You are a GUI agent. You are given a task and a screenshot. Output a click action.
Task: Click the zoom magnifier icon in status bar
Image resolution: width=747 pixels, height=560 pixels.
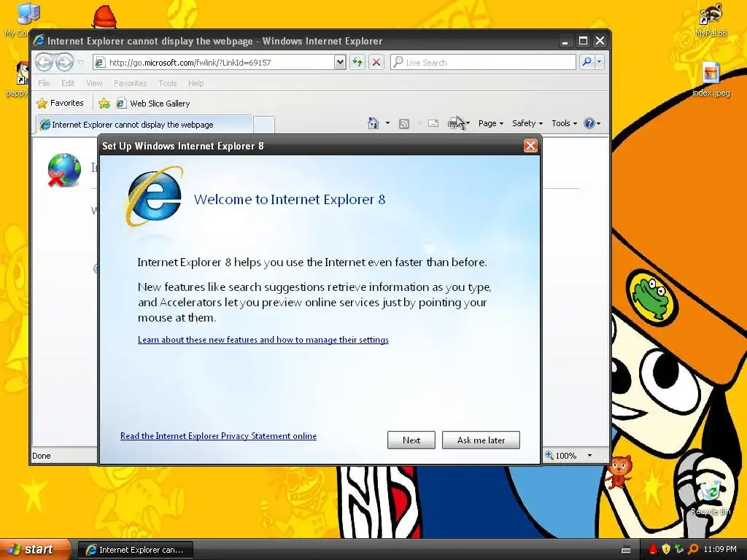(x=549, y=455)
